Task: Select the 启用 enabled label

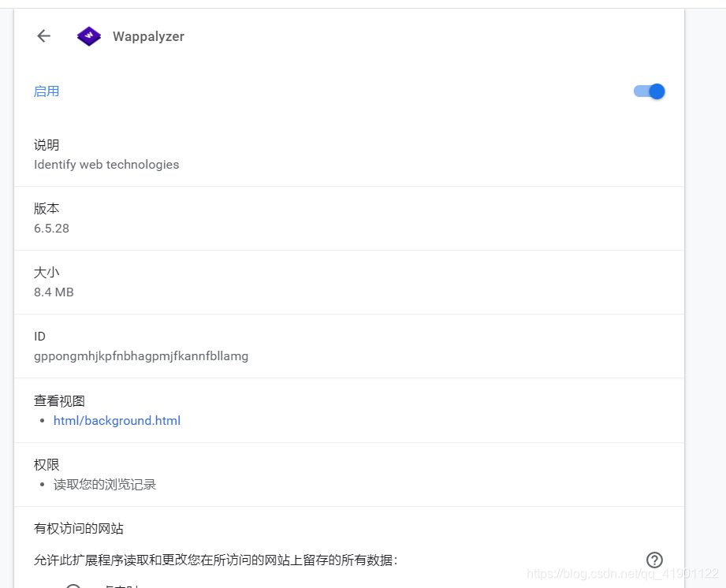Action: tap(47, 91)
